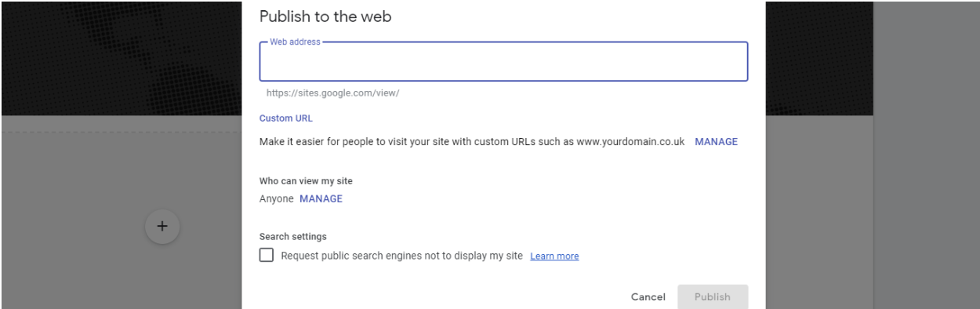The image size is (980, 309).
Task: Click the circular plus add button
Action: (162, 226)
